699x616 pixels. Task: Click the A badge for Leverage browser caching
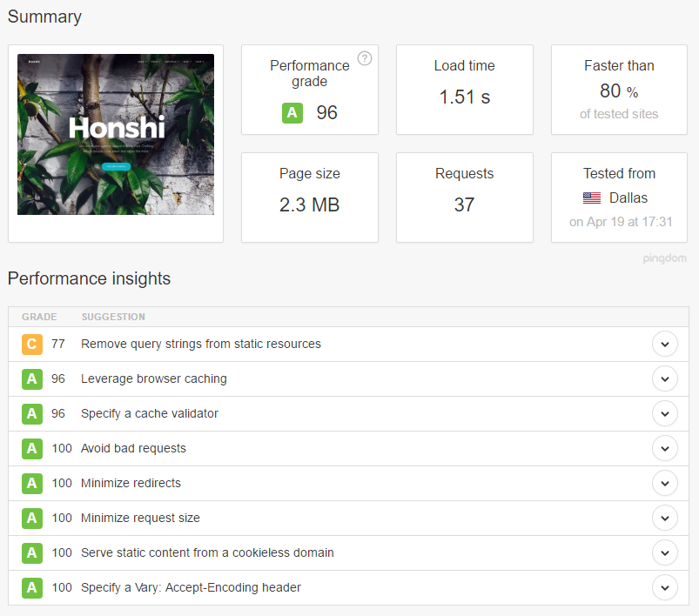32,378
